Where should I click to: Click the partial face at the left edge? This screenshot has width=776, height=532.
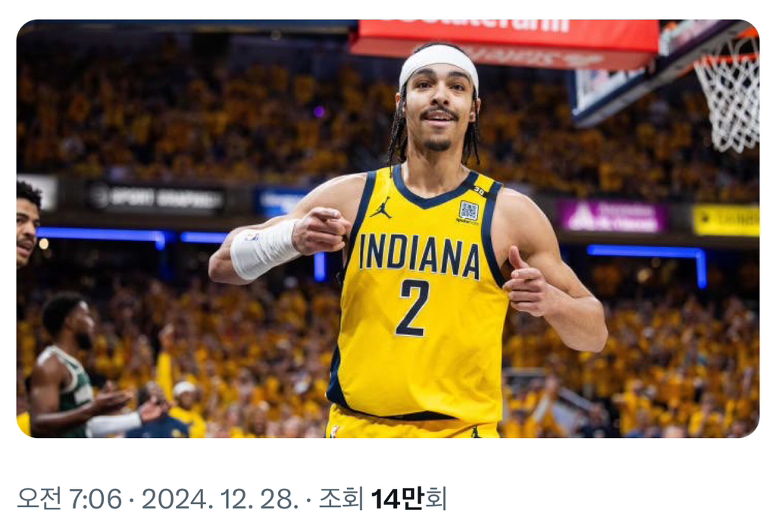click(27, 226)
